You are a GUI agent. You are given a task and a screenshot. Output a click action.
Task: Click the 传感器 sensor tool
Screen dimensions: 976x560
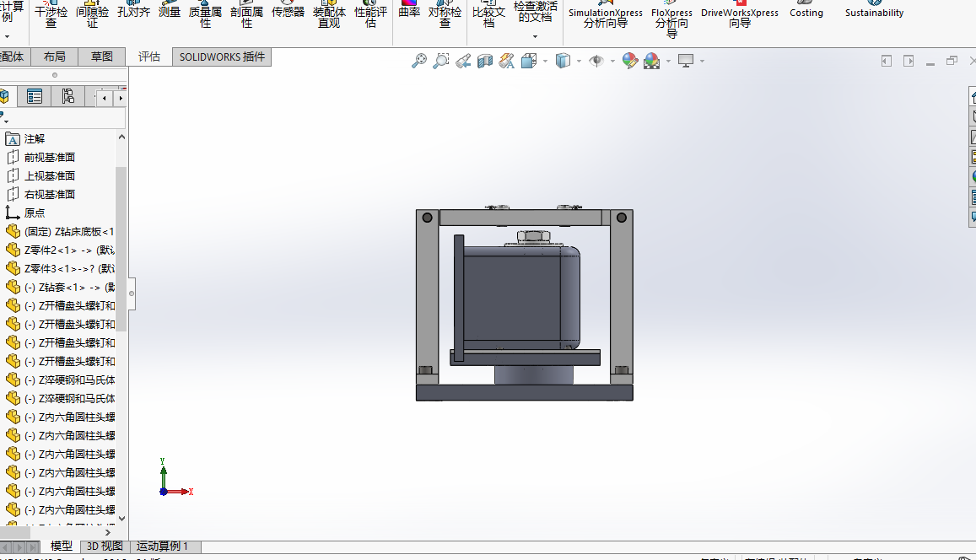coord(288,11)
